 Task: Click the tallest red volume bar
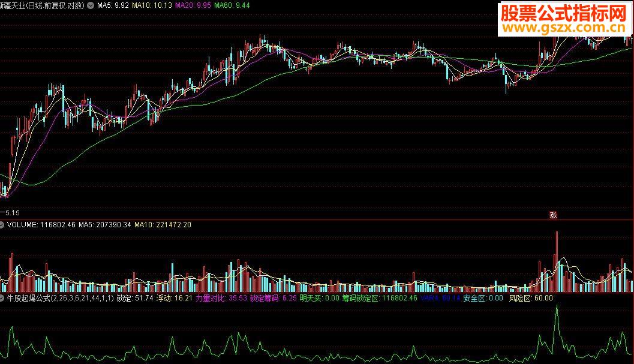pyautogui.click(x=557, y=261)
